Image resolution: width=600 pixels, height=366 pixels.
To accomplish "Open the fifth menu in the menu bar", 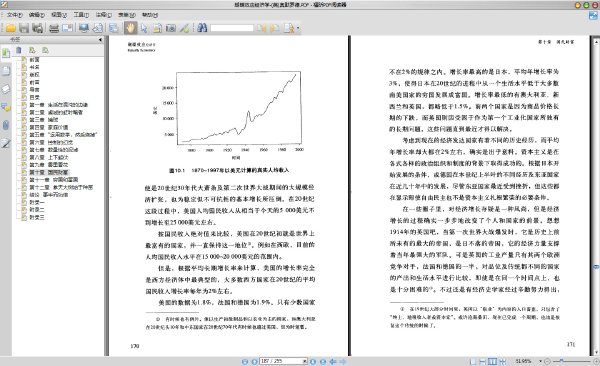I will (x=103, y=15).
